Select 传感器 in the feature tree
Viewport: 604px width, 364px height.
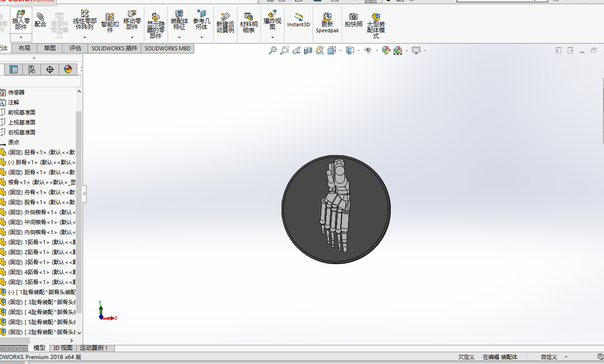(16, 93)
